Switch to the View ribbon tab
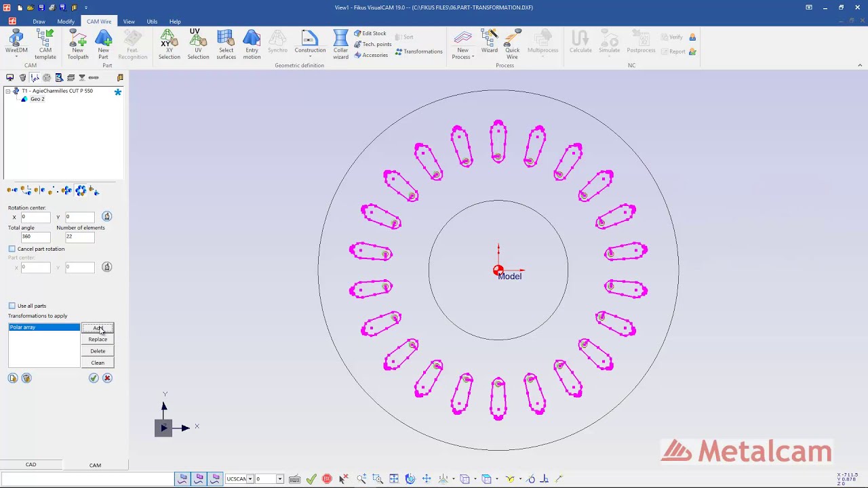This screenshot has width=868, height=488. point(129,22)
